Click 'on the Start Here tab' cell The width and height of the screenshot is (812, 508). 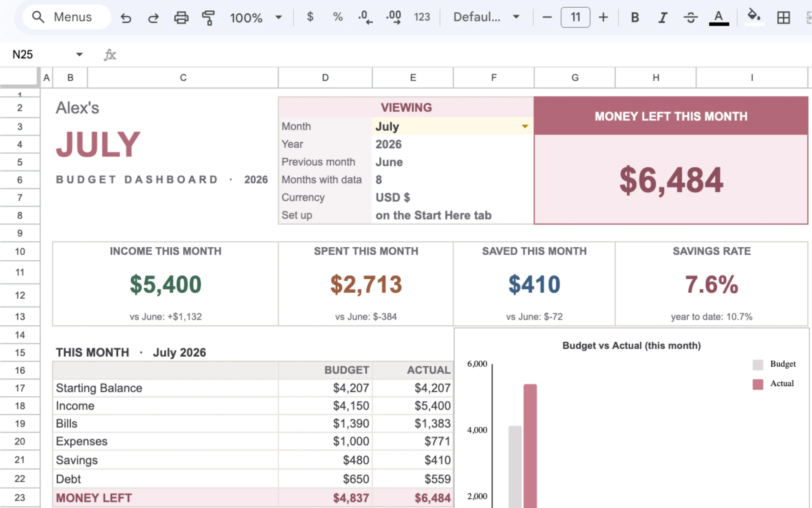[x=433, y=215]
